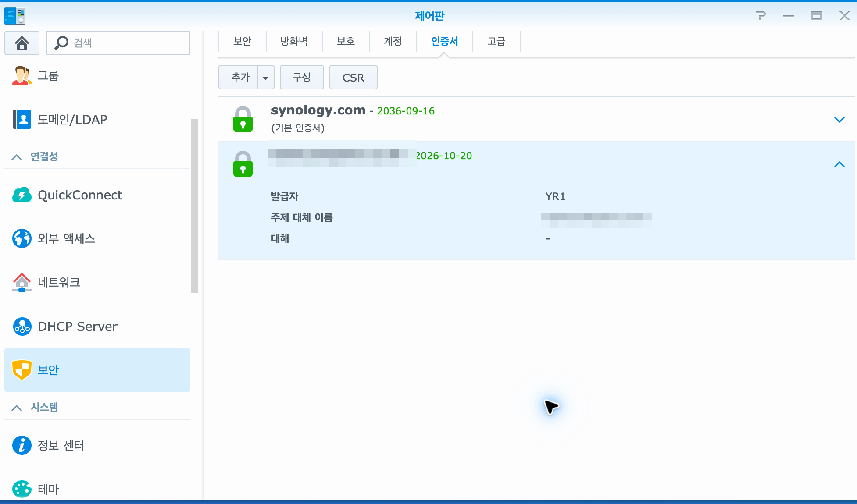Click the (기본 인증서) label
This screenshot has height=504, width=857.
point(298,128)
